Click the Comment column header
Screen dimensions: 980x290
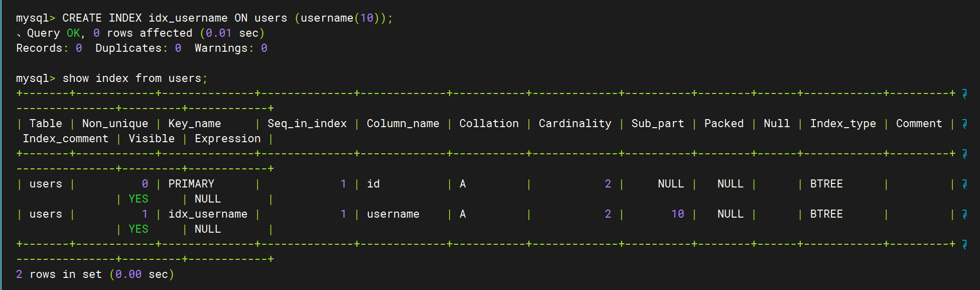click(919, 124)
